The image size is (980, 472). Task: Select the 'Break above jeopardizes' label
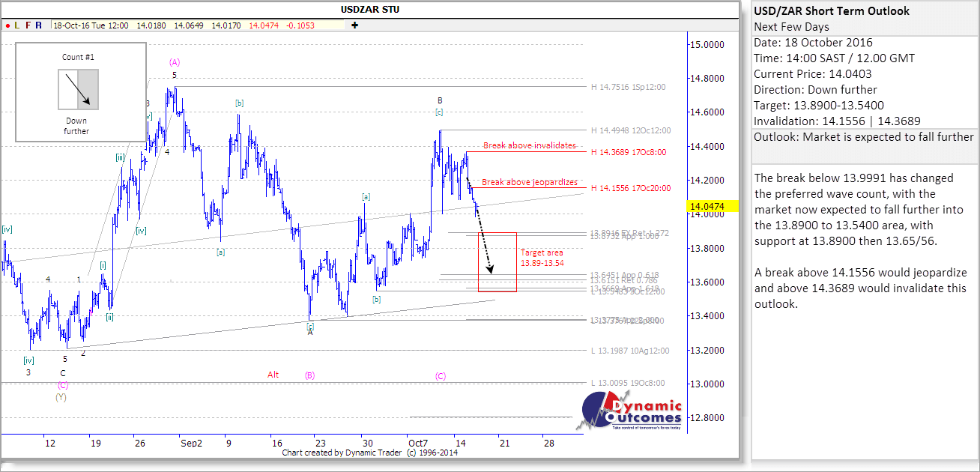click(x=529, y=182)
